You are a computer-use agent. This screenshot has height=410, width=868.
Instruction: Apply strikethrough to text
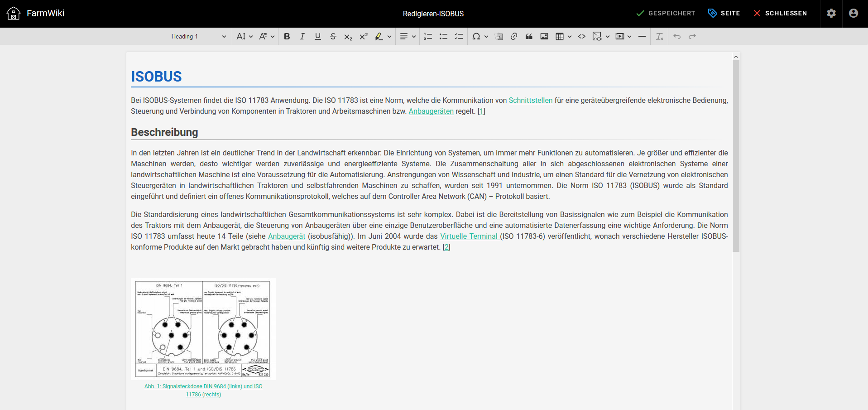click(x=333, y=37)
